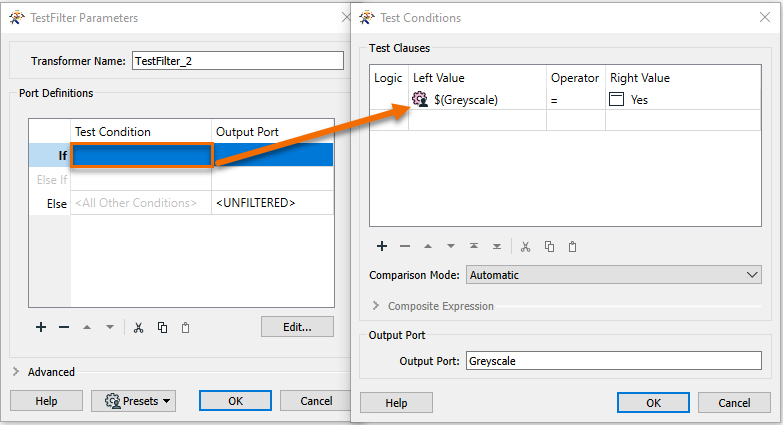Remove port row in TestFilter Parameters
The height and width of the screenshot is (425, 783).
pyautogui.click(x=64, y=327)
